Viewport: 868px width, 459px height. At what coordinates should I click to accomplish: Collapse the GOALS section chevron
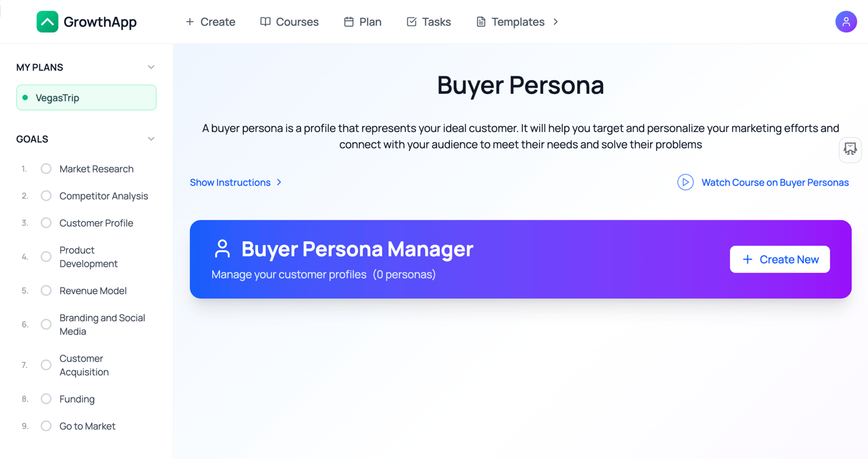(x=151, y=139)
